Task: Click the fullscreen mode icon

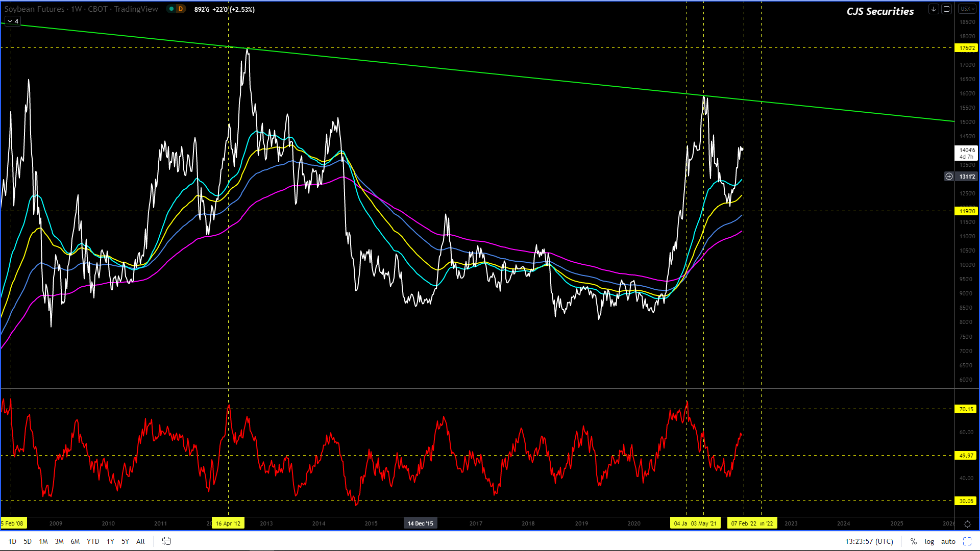Action: pos(967,541)
